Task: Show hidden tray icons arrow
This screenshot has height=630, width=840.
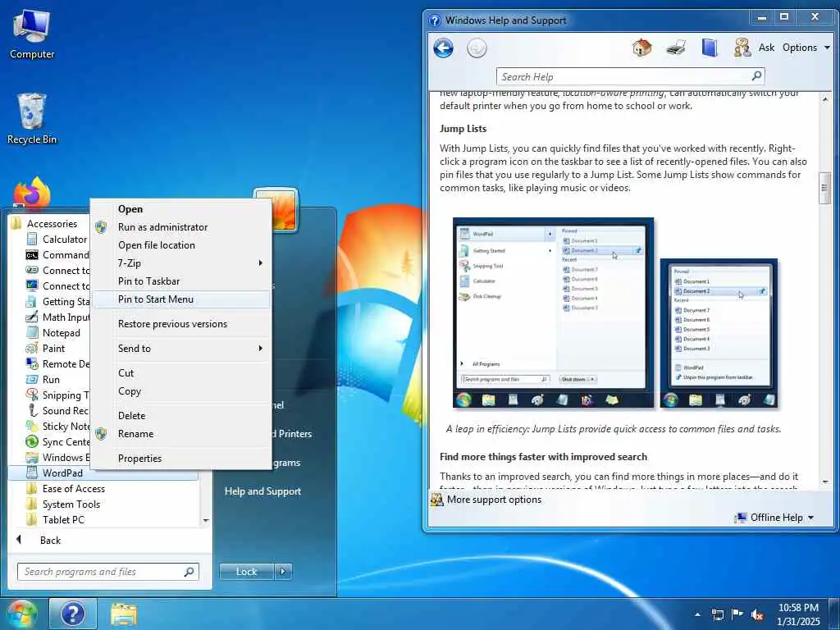Action: pyautogui.click(x=697, y=614)
